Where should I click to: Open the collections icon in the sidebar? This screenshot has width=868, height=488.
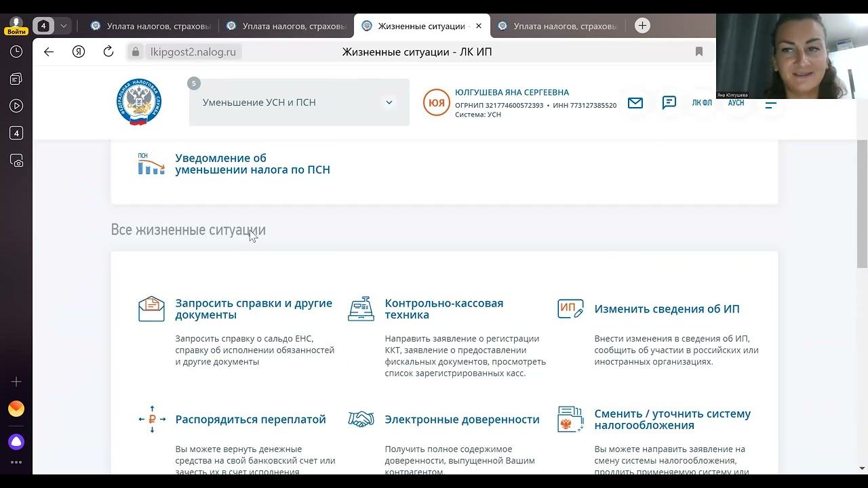point(16,79)
